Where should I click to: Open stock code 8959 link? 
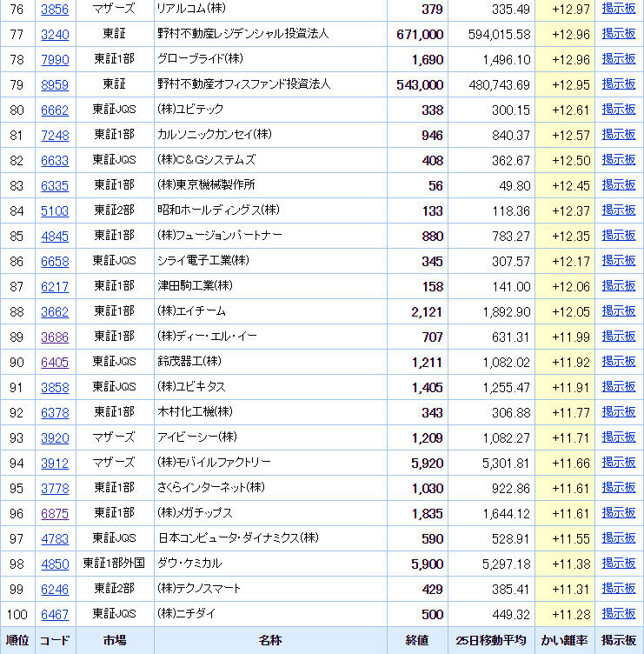(55, 85)
